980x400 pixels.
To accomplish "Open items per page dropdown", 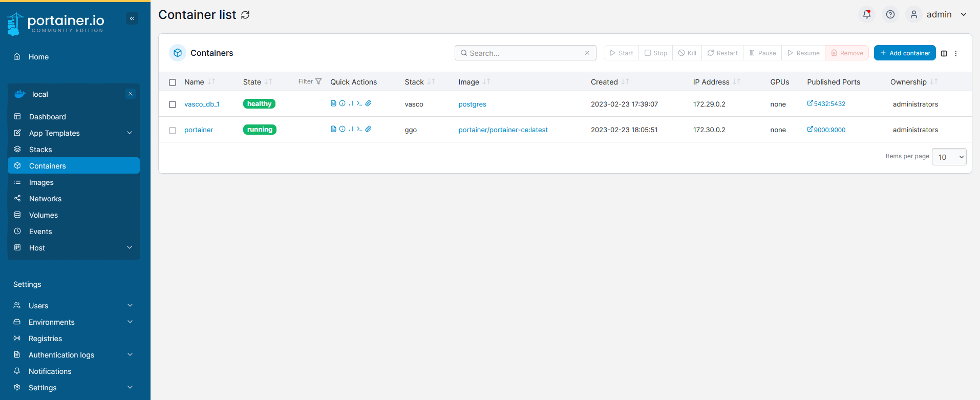I will point(949,157).
